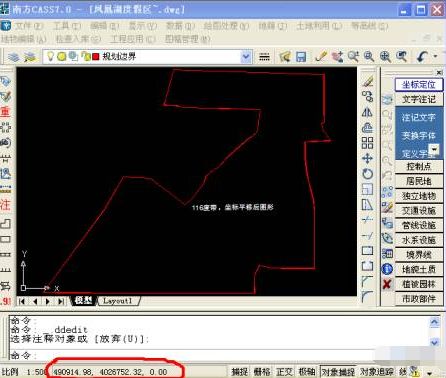Click the realtime zoom icon
Image resolution: width=446 pixels, height=378 pixels.
[x=353, y=57]
